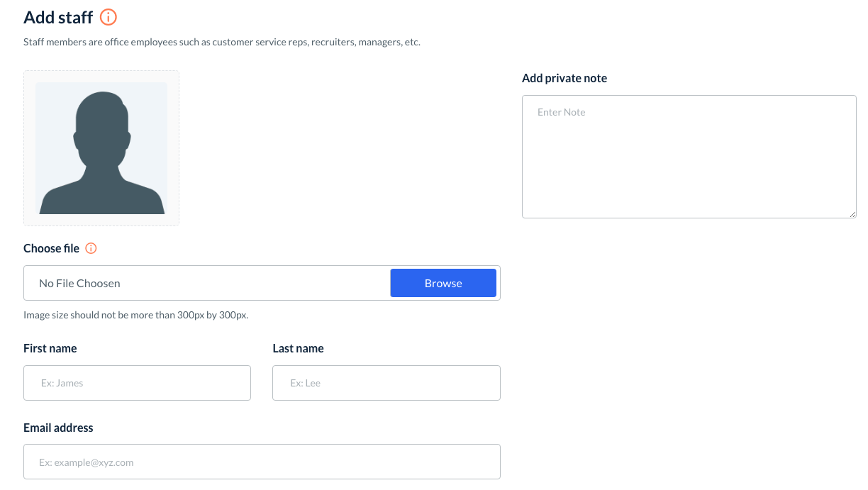Image resolution: width=868 pixels, height=490 pixels.
Task: Click the Last name label
Action: click(298, 348)
